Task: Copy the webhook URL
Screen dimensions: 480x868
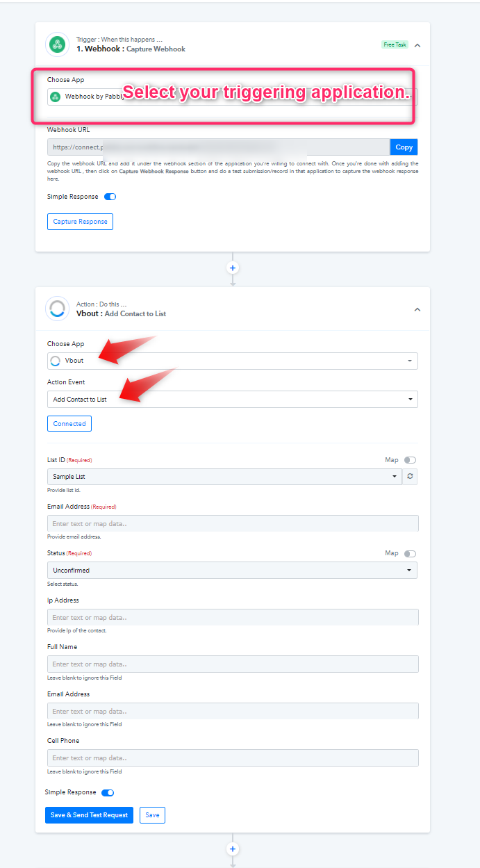Action: (x=404, y=147)
